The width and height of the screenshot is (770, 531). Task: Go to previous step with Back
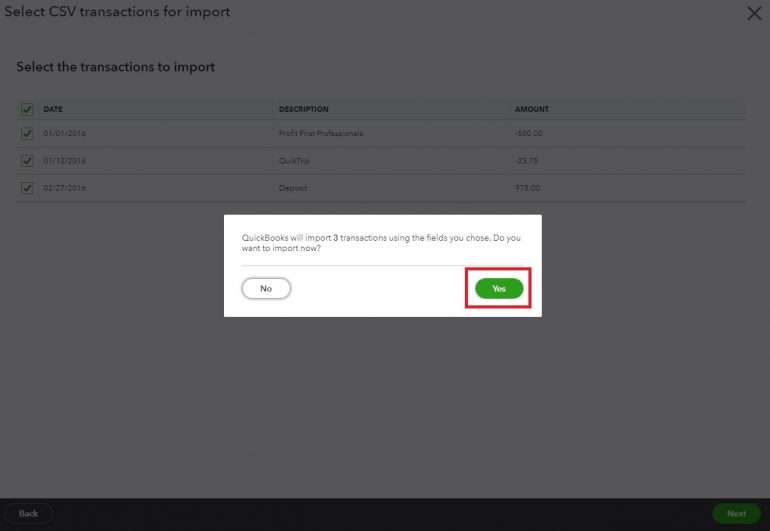click(28, 513)
